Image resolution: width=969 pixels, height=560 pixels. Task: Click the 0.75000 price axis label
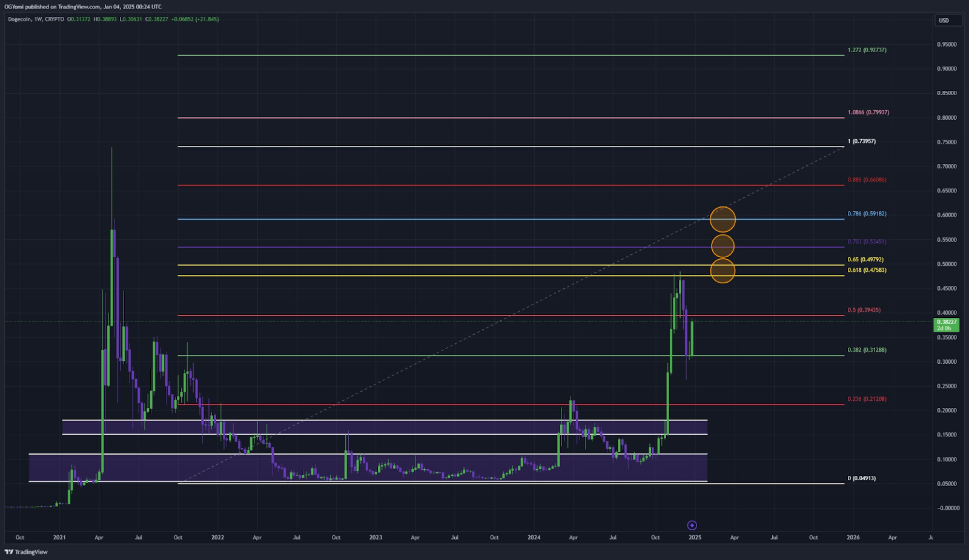[947, 142]
